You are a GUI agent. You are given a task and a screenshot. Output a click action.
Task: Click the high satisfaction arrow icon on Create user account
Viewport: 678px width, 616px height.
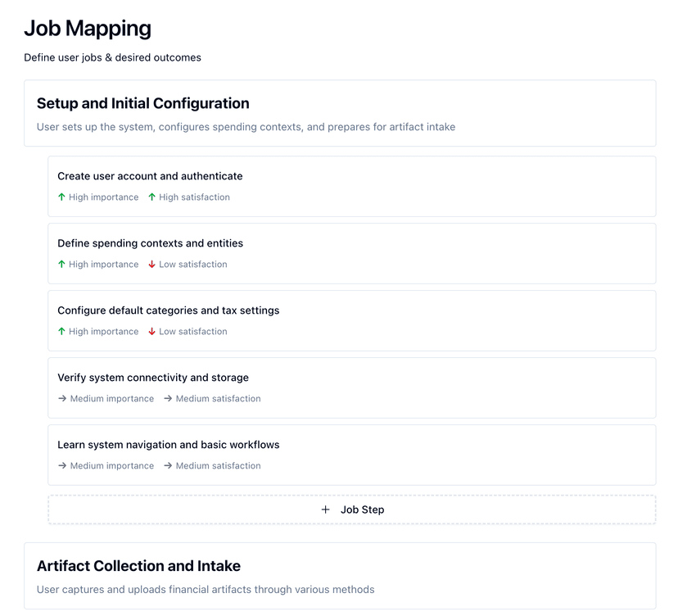(151, 197)
